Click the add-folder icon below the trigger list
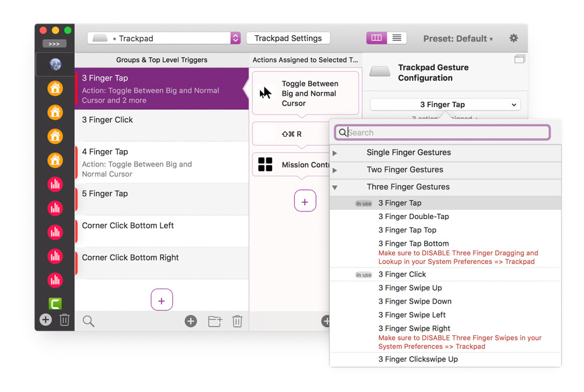This screenshot has height=392, width=584. click(215, 321)
